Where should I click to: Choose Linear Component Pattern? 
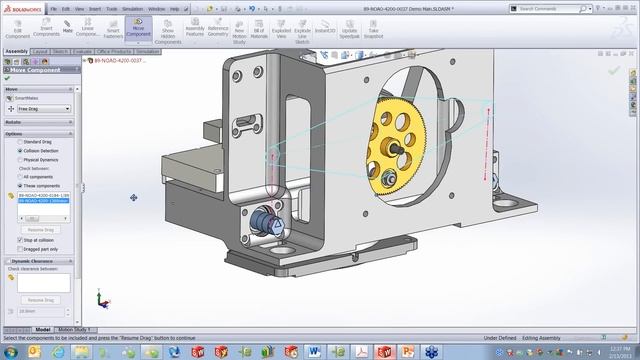click(x=87, y=27)
